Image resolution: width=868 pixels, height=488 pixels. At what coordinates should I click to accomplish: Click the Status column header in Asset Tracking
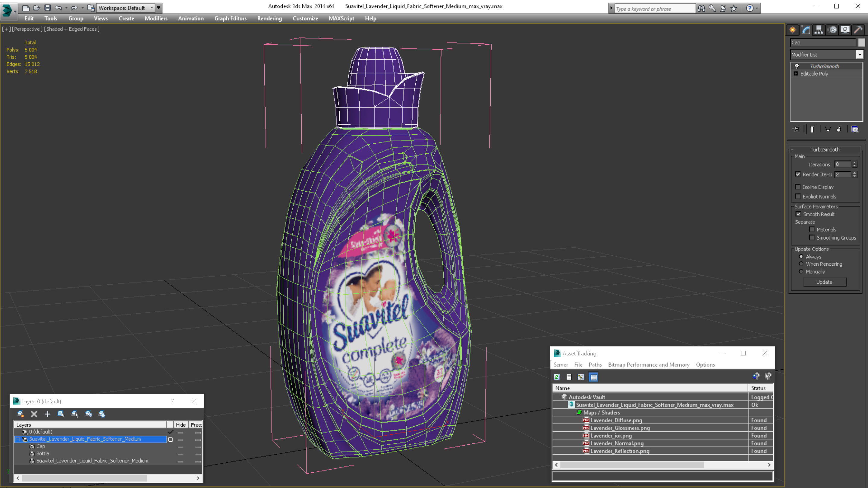click(x=760, y=388)
